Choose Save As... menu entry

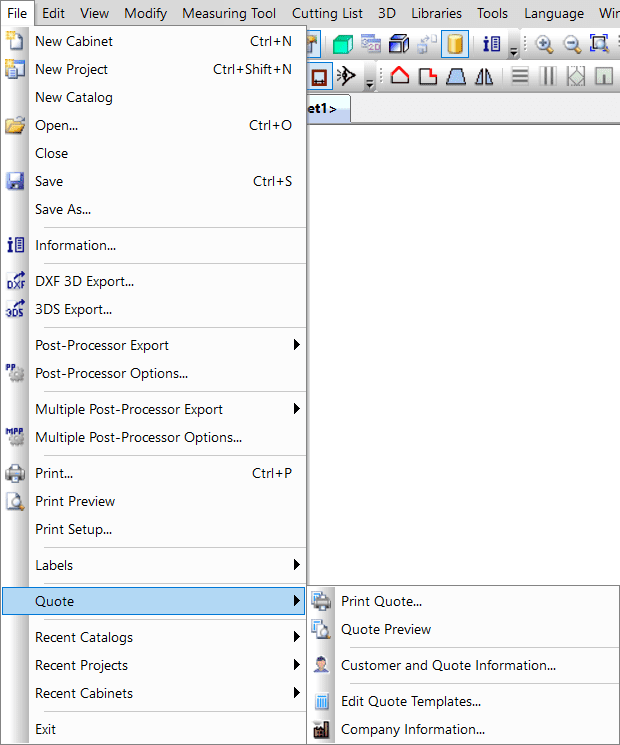(x=153, y=210)
